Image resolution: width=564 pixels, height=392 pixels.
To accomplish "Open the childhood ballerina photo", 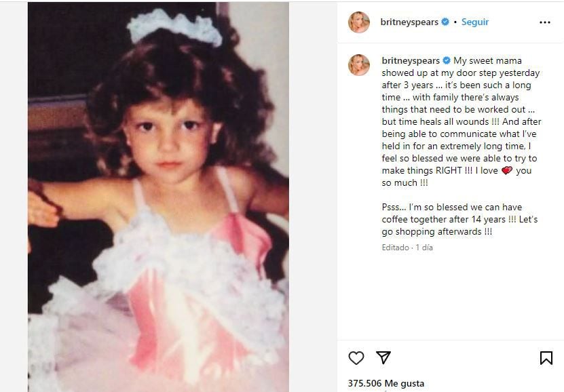I will click(158, 197).
